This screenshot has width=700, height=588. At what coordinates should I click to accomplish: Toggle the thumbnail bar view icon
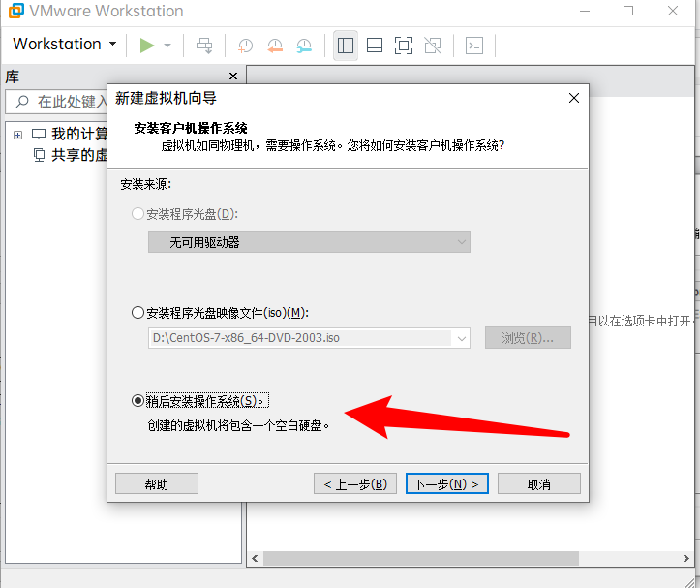374,46
